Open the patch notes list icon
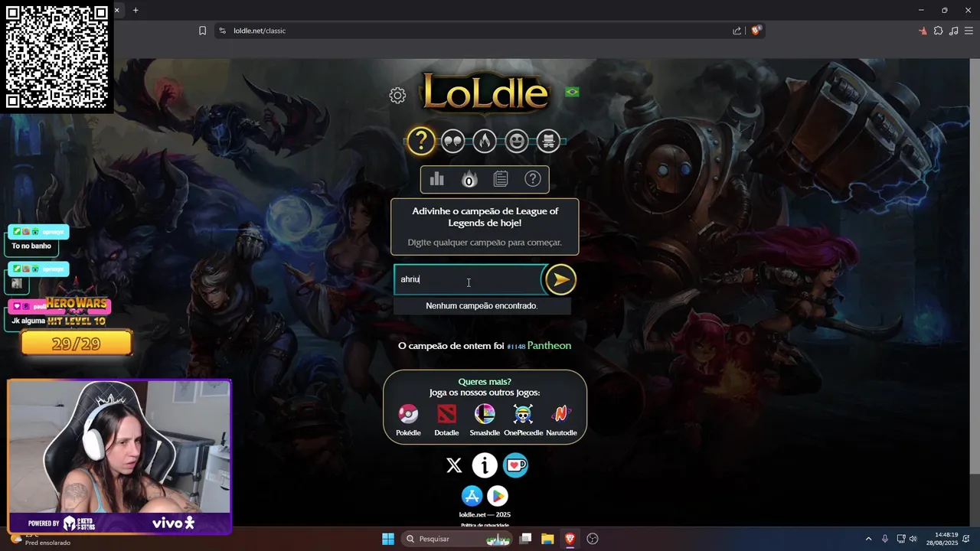 (501, 179)
